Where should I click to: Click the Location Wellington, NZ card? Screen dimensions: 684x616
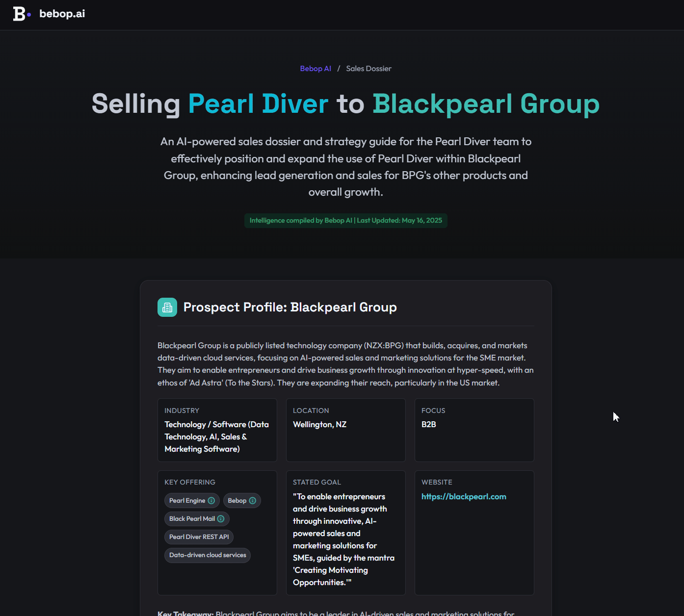coord(346,430)
